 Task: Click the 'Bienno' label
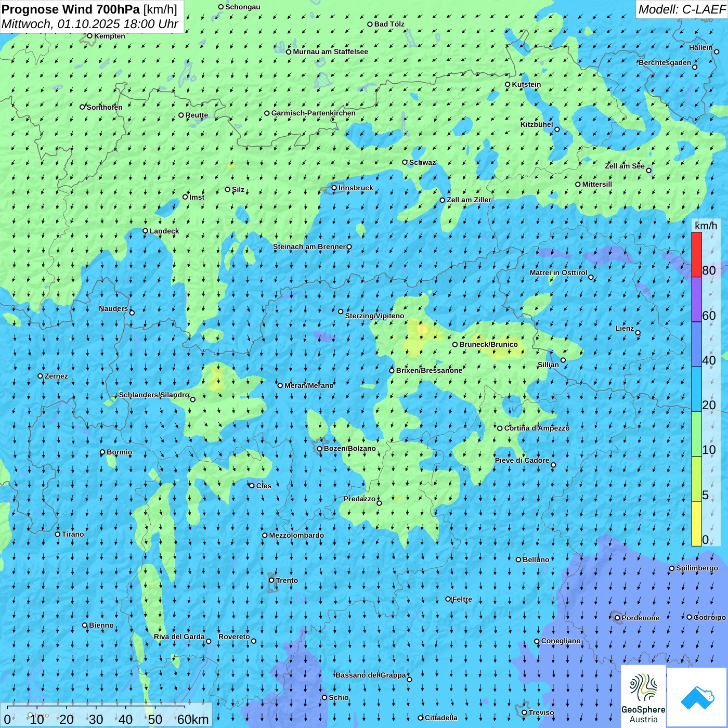pos(101,625)
